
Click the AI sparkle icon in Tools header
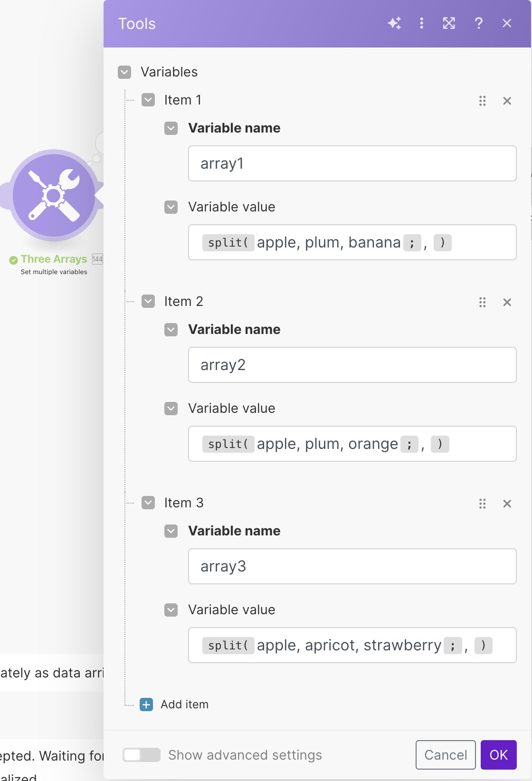(394, 23)
